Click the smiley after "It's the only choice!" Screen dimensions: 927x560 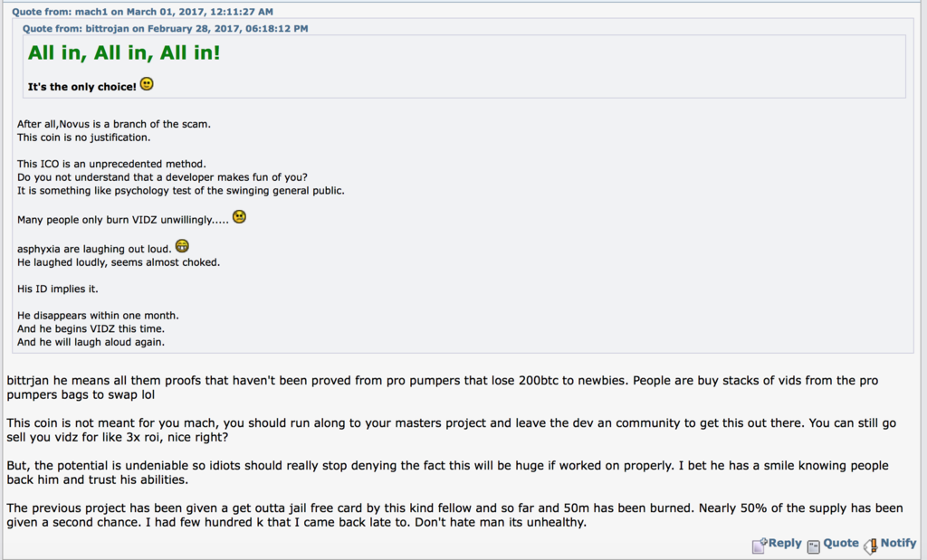click(147, 84)
